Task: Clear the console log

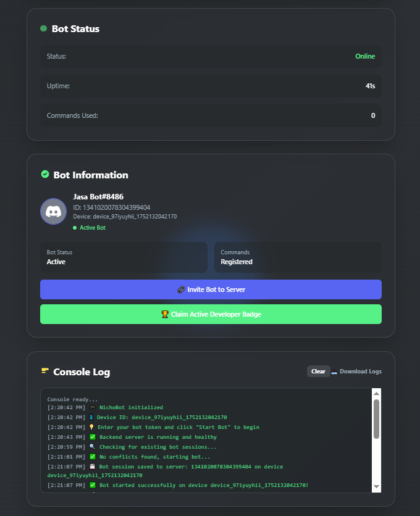Action: coord(318,372)
